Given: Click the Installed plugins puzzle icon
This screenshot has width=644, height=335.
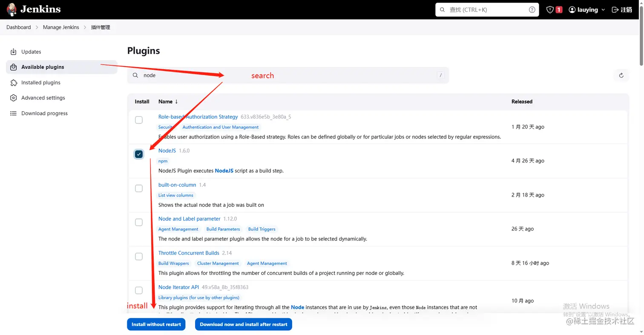Looking at the screenshot, I should [14, 83].
